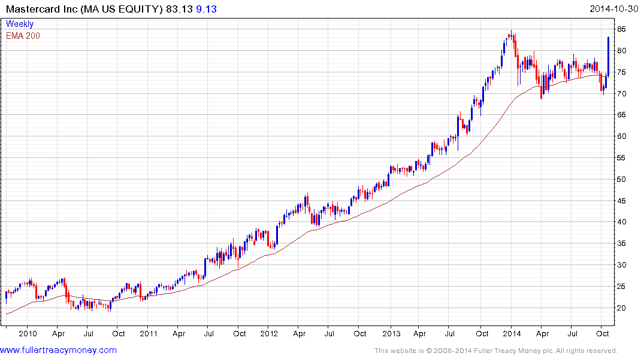Screen dimensions: 644x359
Task: Click the copyright notice 'Fuller Treacy Money plc'
Action: [513, 351]
